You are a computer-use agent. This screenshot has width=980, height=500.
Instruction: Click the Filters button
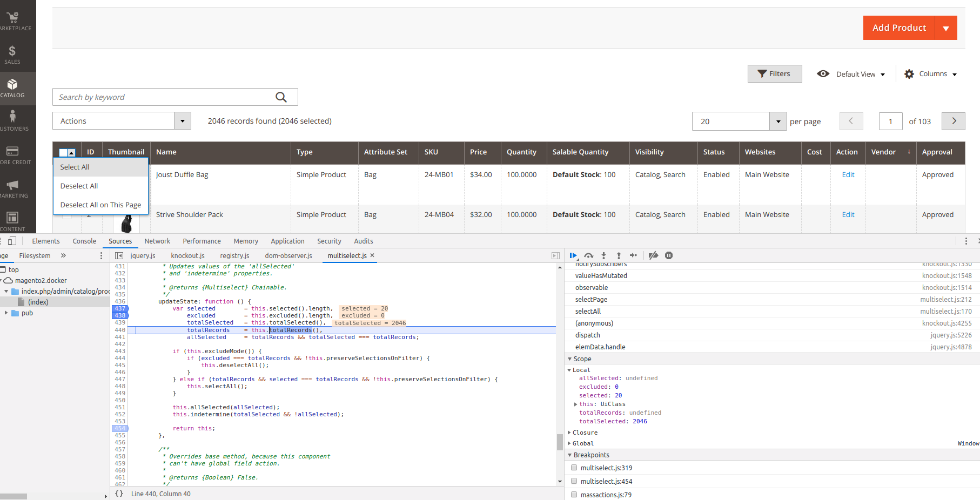pos(775,73)
